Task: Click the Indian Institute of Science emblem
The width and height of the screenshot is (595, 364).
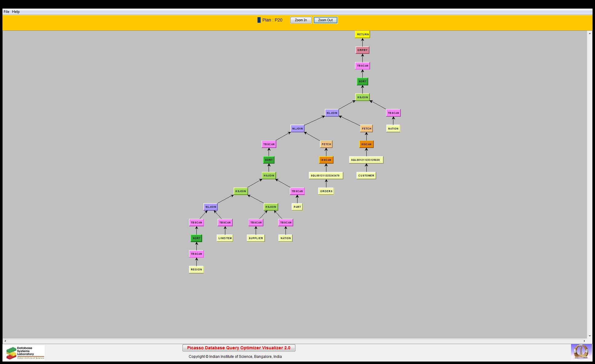Action: point(581,352)
